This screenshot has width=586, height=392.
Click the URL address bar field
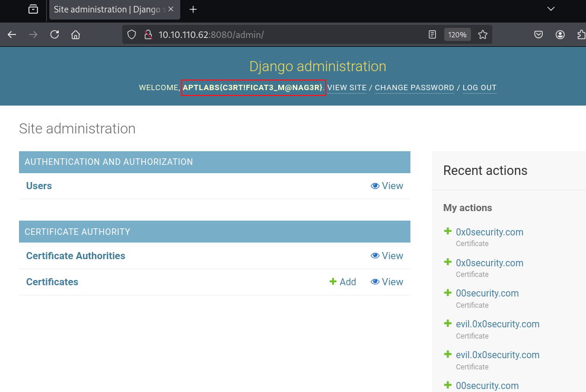[x=285, y=35]
